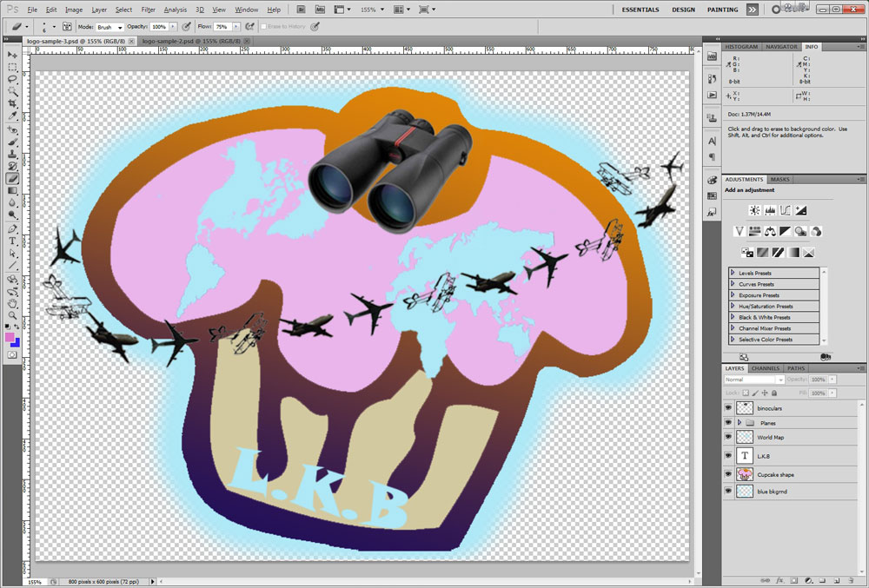
Task: Switch to the Channels tab
Action: [766, 368]
